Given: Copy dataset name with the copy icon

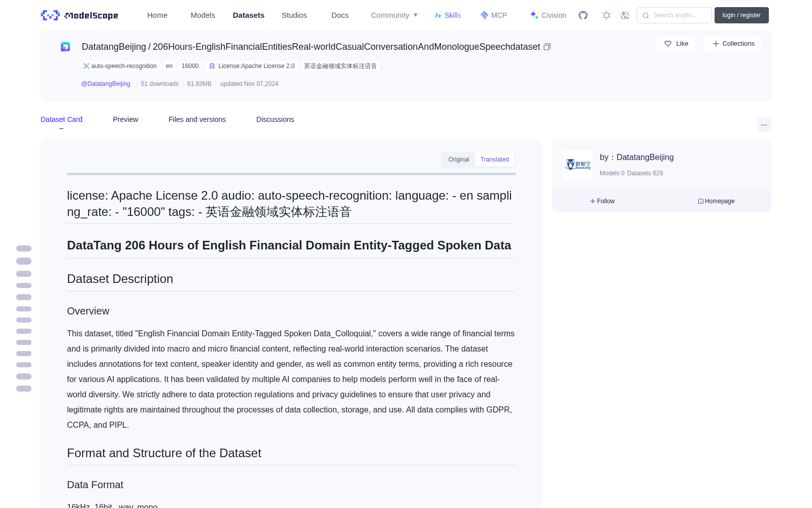Looking at the screenshot, I should click(x=547, y=47).
